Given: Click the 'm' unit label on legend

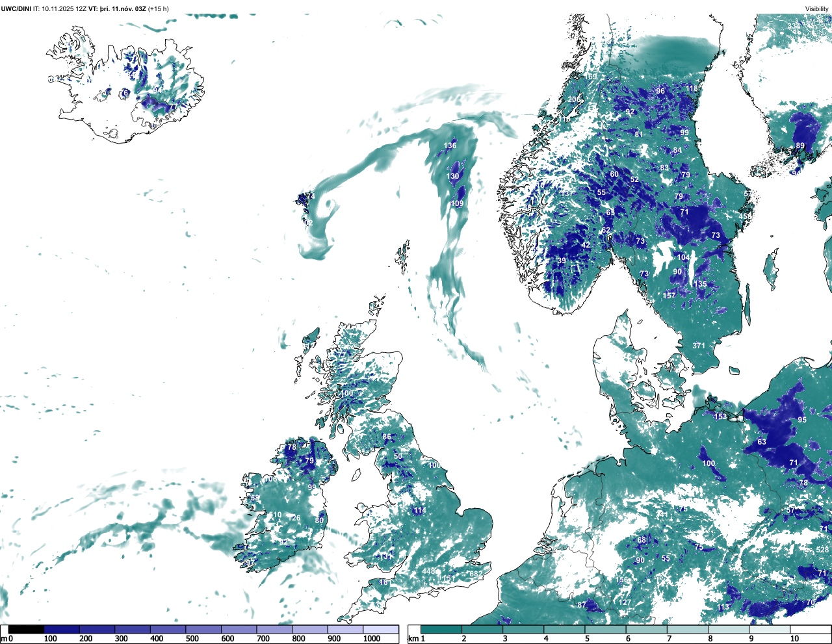Looking at the screenshot, I should point(3,639).
